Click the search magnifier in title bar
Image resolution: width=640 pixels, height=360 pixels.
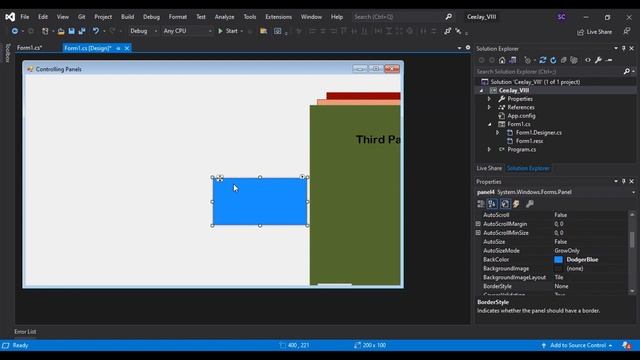click(x=449, y=17)
